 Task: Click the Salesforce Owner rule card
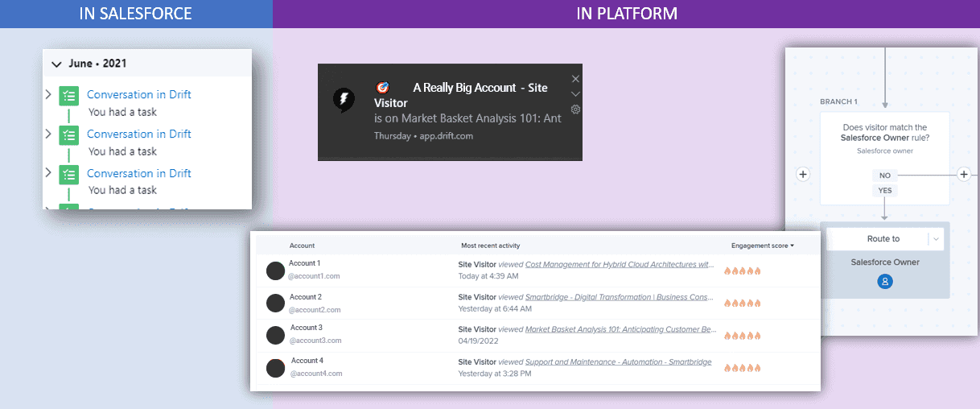885,158
